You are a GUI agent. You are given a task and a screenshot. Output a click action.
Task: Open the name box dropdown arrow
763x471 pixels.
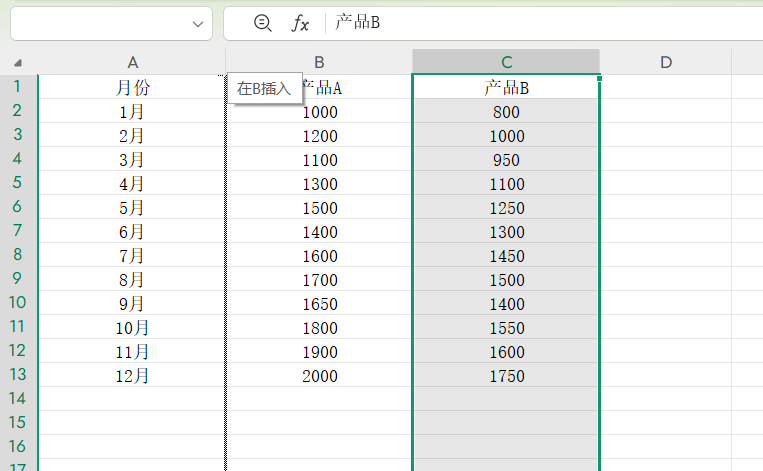point(197,24)
